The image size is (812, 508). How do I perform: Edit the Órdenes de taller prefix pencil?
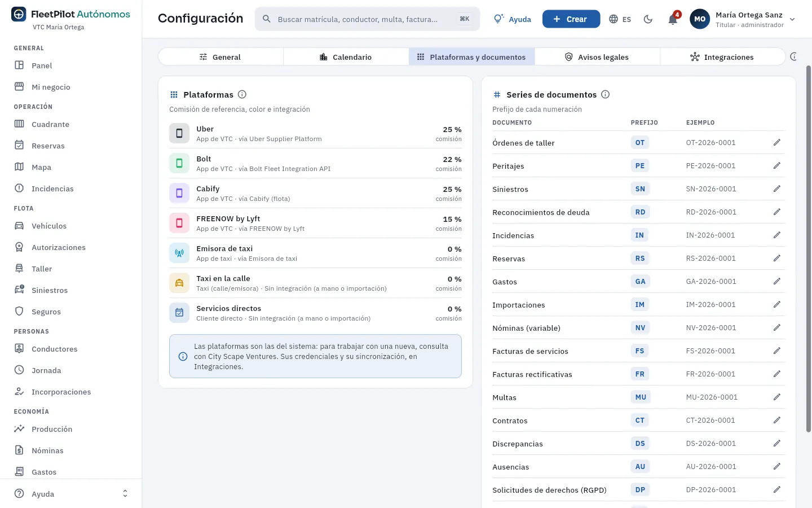pyautogui.click(x=777, y=143)
